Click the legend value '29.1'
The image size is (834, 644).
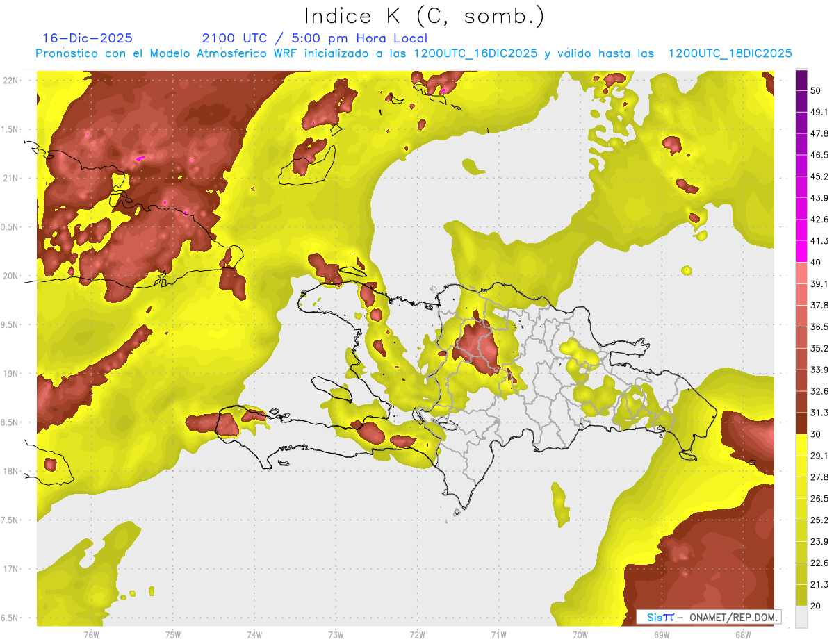(819, 456)
